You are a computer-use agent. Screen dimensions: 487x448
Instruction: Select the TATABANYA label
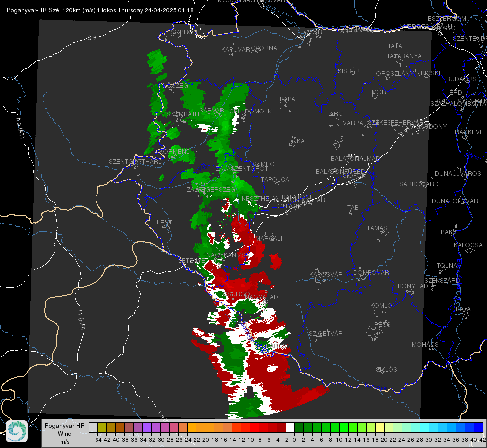pos(404,56)
